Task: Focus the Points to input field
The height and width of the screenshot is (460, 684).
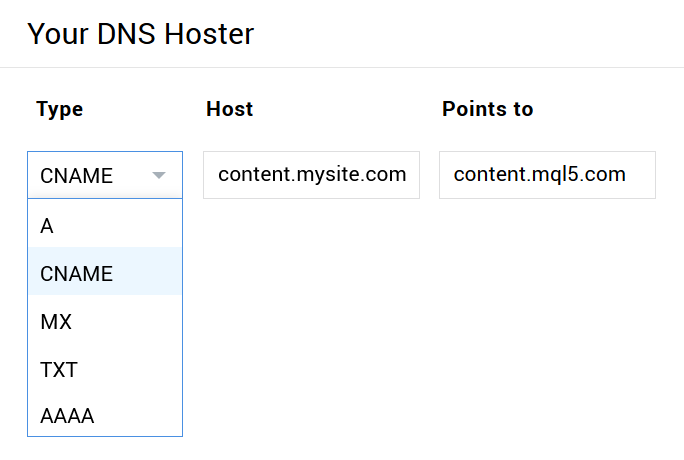Action: click(x=547, y=175)
